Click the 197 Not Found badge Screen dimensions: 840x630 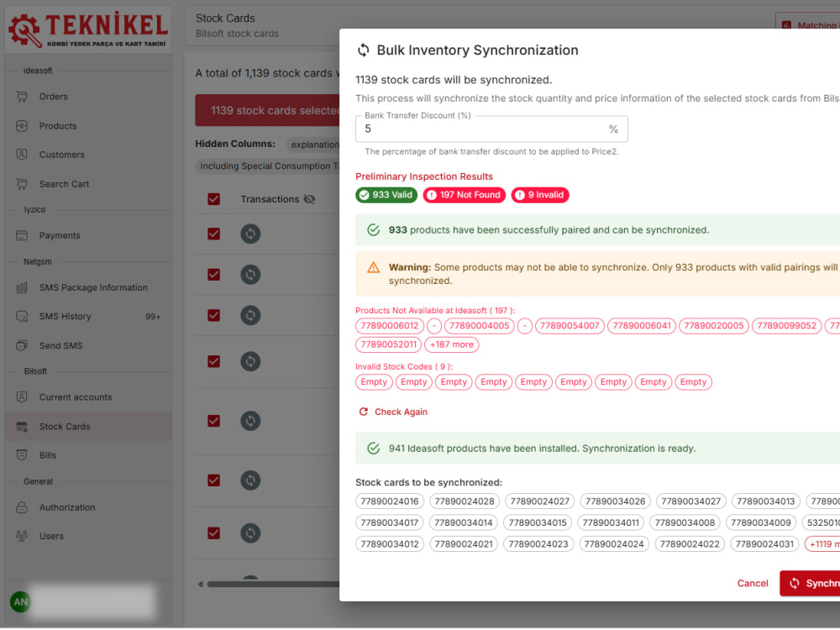pyautogui.click(x=464, y=195)
